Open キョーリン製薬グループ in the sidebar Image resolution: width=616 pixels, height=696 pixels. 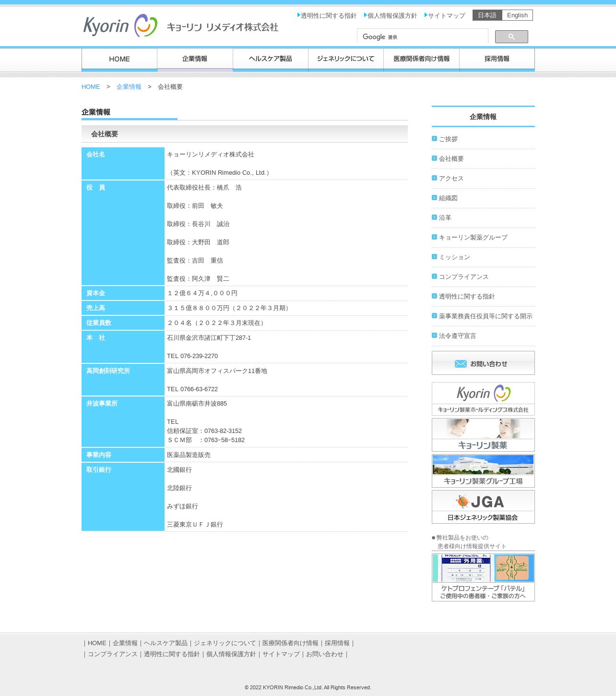[473, 238]
